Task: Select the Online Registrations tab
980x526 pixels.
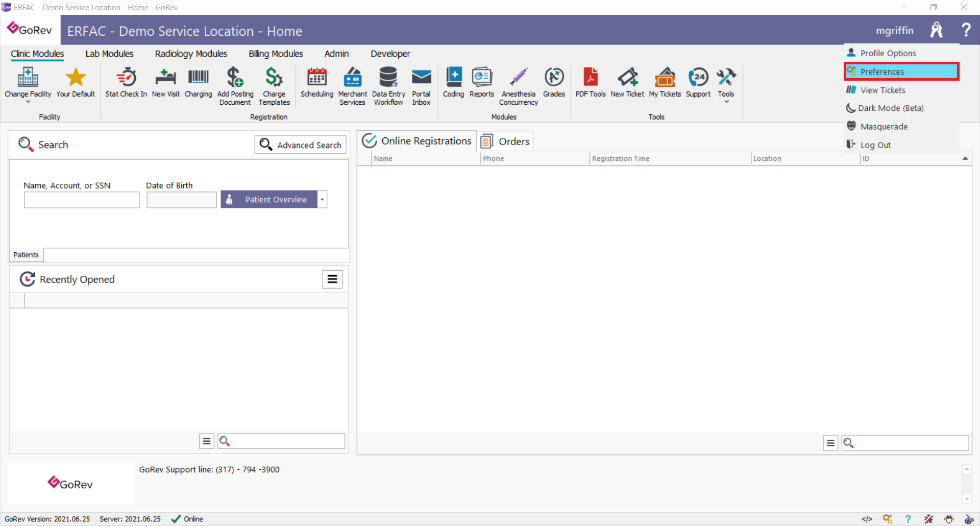Action: [x=417, y=141]
